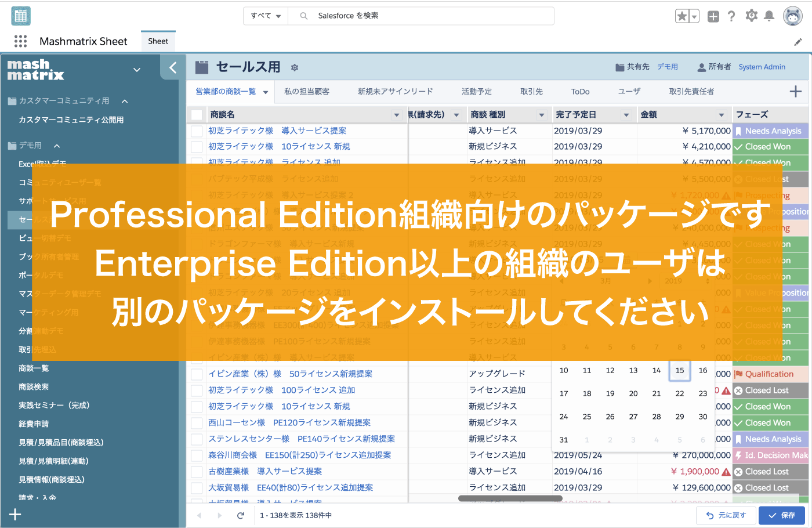Open favorites list dropdown arrow
The image size is (812, 528).
click(694, 16)
